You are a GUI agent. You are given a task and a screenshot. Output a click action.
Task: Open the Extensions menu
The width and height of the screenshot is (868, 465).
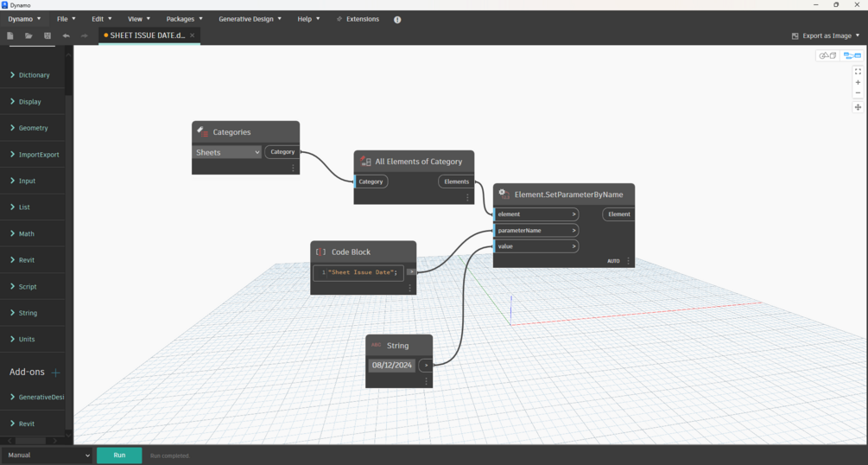coord(358,19)
